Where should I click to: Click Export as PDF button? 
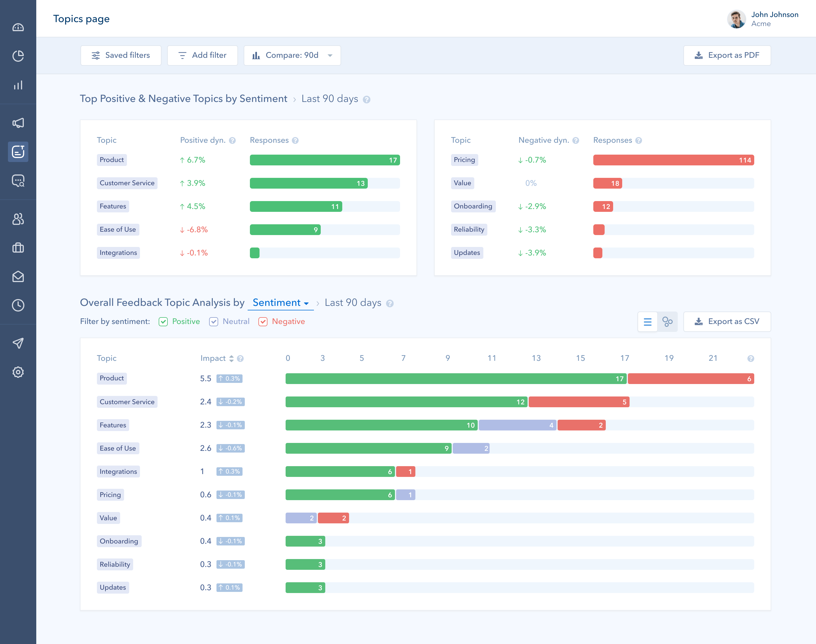[726, 56]
